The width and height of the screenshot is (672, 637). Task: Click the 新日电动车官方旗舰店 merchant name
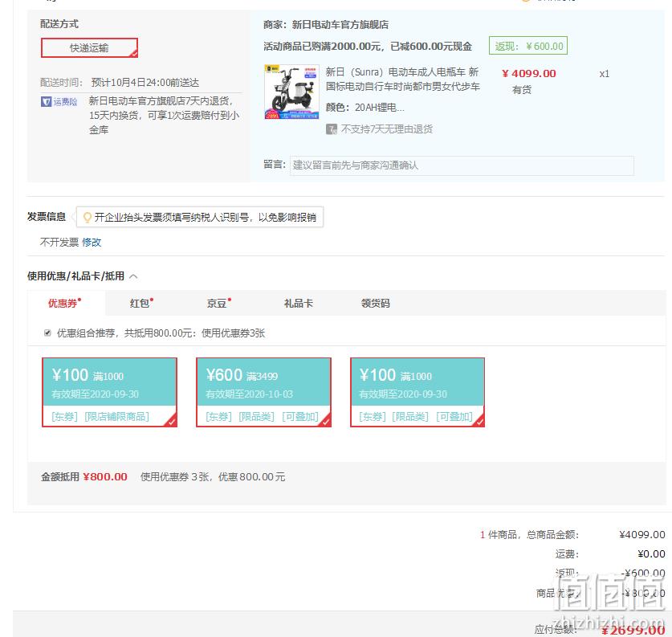click(x=340, y=24)
